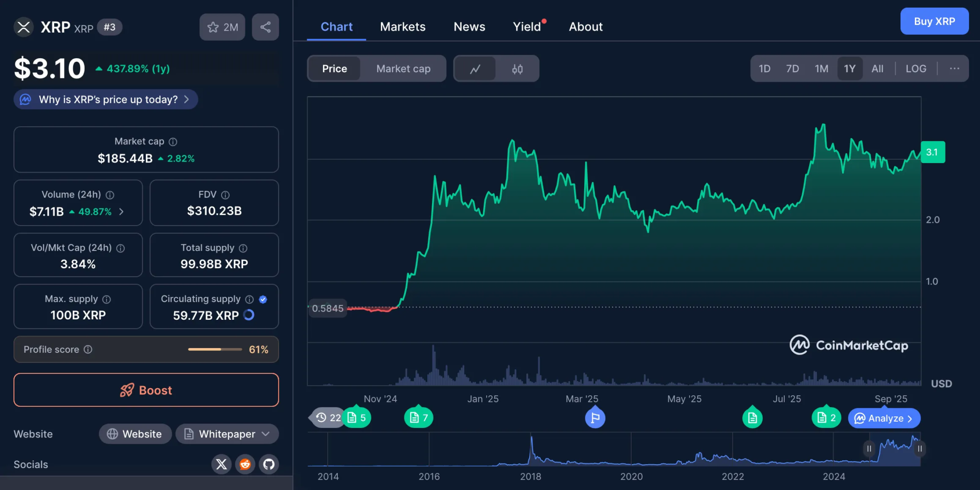Click the 437.89% (1y) change text
The width and height of the screenshot is (980, 490).
[x=138, y=69]
